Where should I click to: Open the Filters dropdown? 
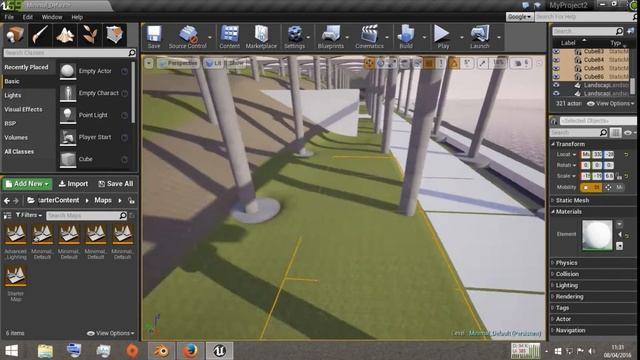tap(29, 215)
